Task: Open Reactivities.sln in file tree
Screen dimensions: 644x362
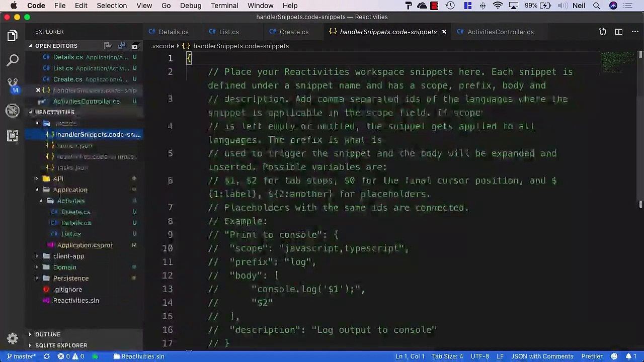Action: pyautogui.click(x=76, y=300)
